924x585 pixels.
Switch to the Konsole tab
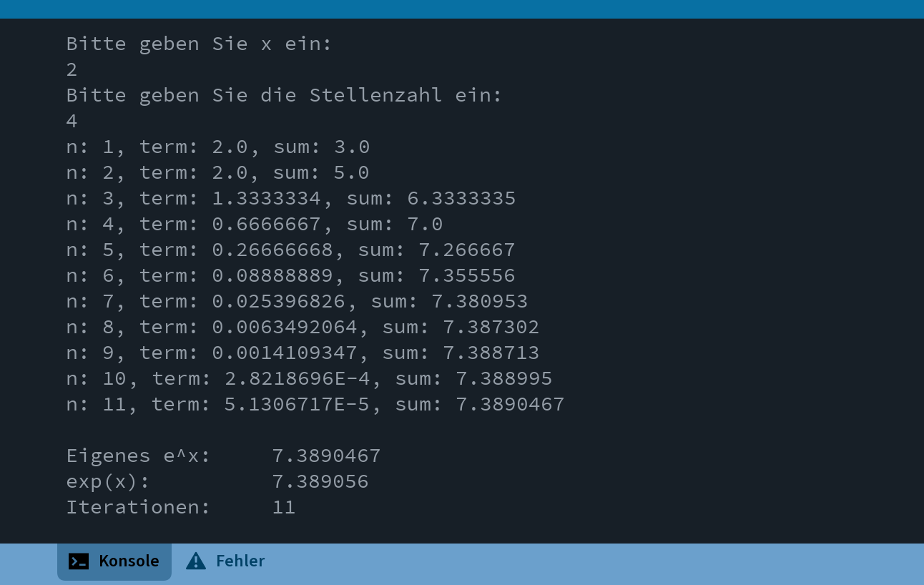114,561
